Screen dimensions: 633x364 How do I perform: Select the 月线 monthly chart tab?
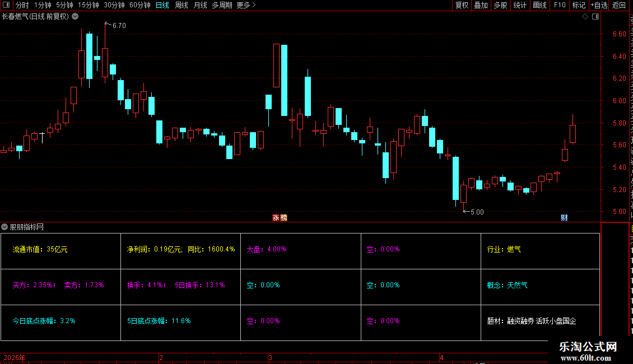(200, 5)
